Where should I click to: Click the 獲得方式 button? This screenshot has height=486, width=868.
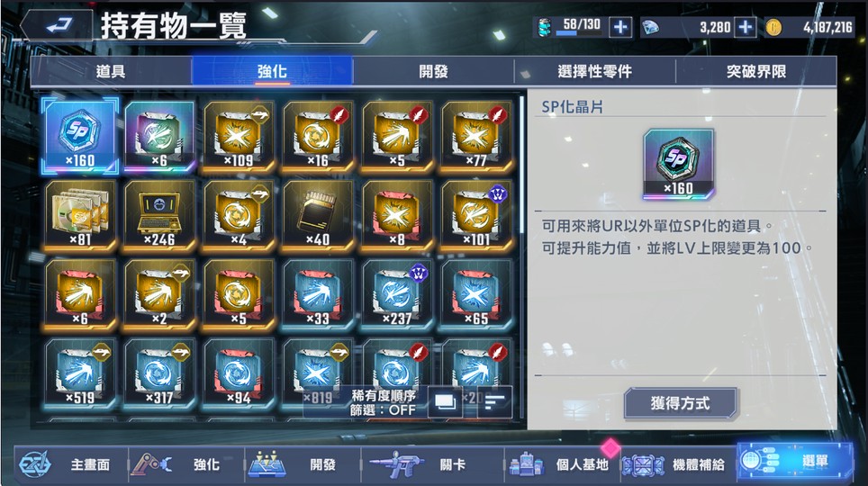681,403
